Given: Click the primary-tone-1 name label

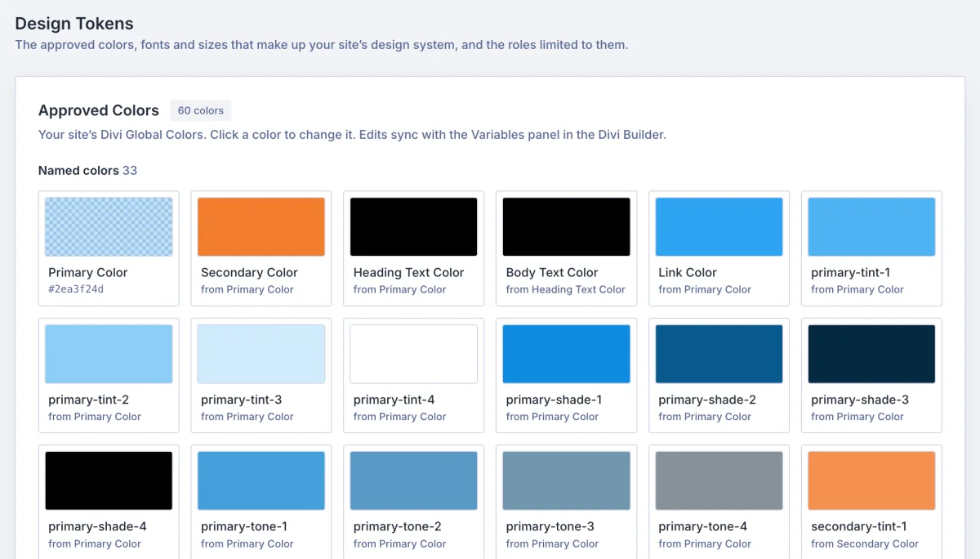Looking at the screenshot, I should [245, 526].
